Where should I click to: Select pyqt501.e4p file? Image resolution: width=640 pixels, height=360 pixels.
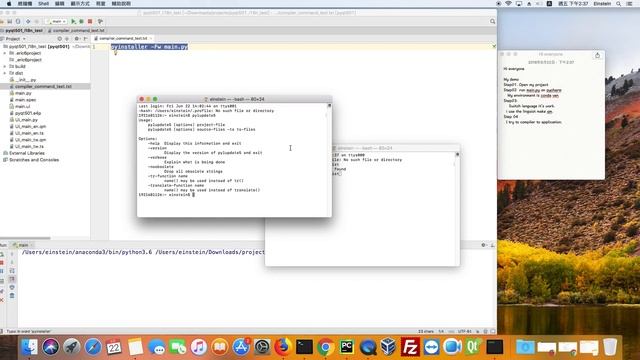click(x=25, y=113)
